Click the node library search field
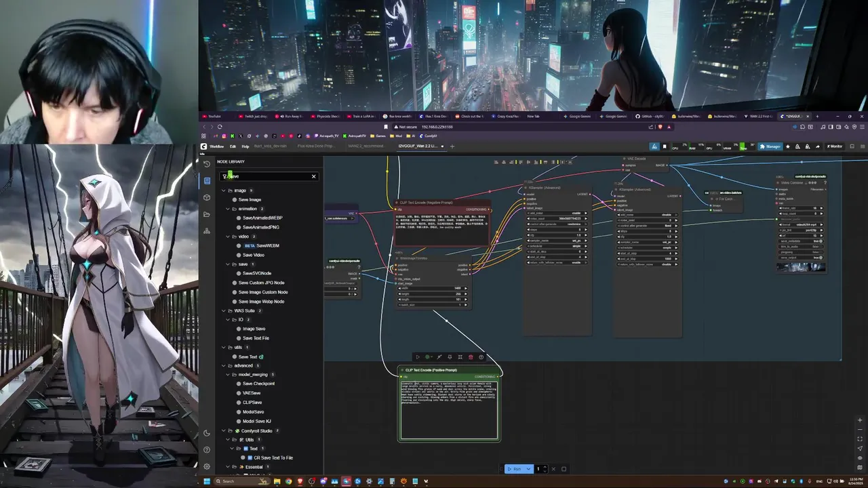The image size is (868, 488). coord(269,176)
